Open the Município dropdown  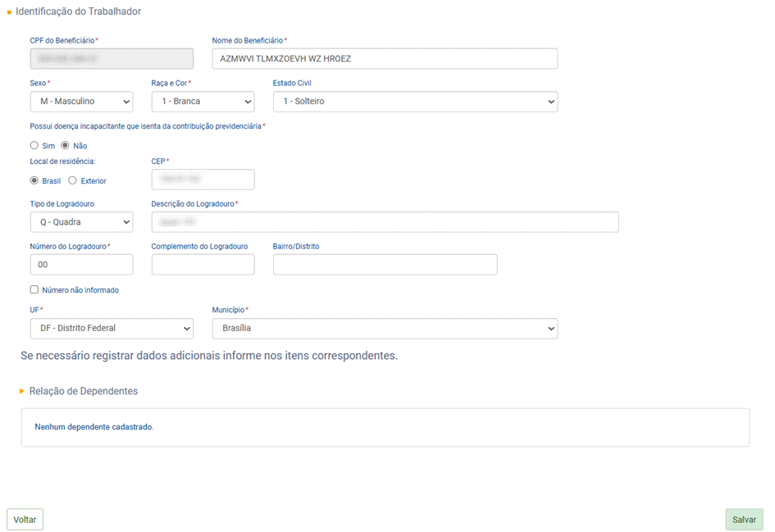point(385,329)
